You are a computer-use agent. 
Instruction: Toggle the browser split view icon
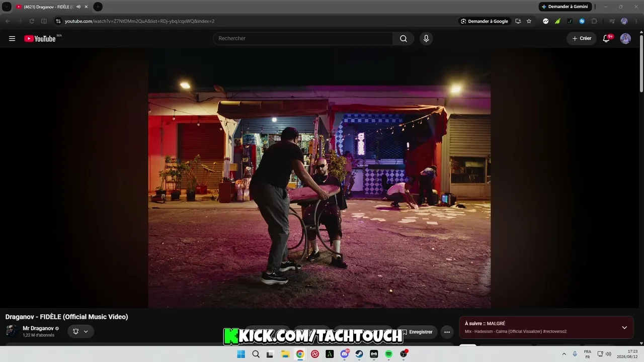click(x=44, y=21)
